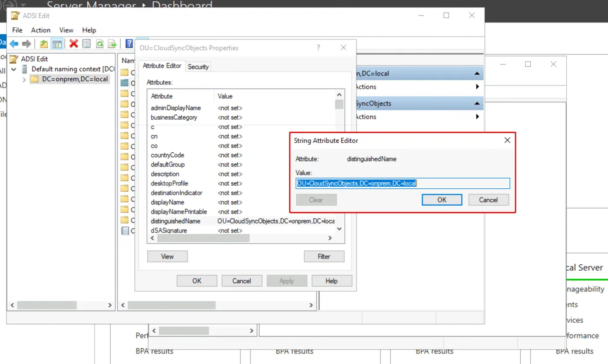Screen dimensions: 608x364
Task: Click attribute list vertical scrollbar down arrow
Action: tap(339, 229)
